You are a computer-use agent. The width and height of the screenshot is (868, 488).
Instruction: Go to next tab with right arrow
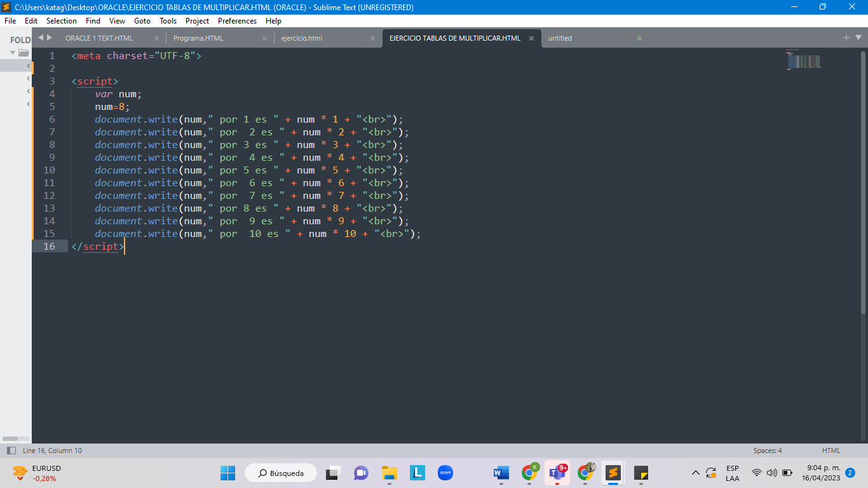tap(50, 38)
